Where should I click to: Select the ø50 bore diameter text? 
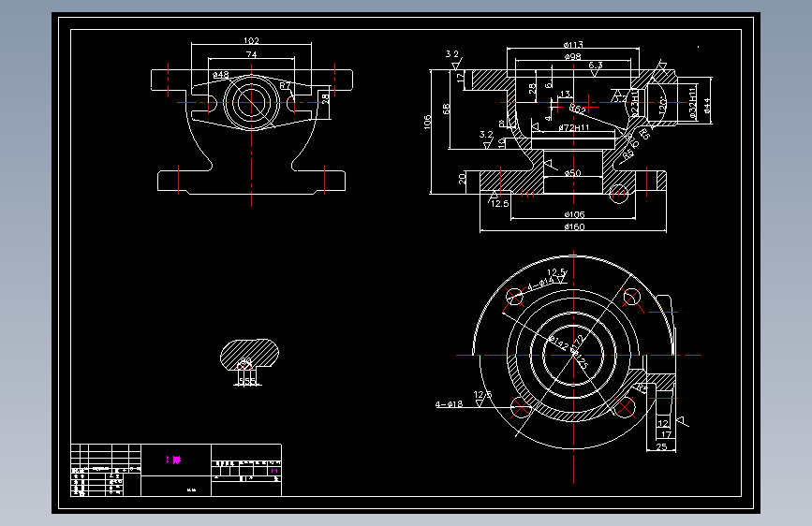(x=573, y=173)
